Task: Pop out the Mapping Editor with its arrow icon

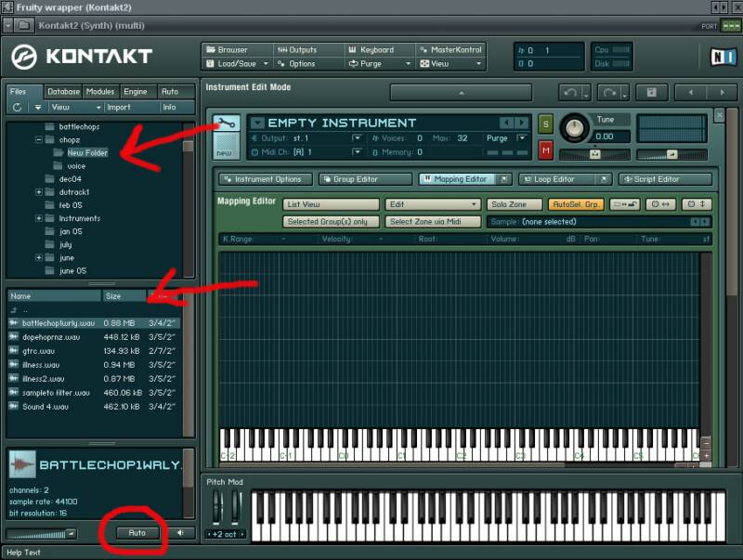Action: point(503,179)
